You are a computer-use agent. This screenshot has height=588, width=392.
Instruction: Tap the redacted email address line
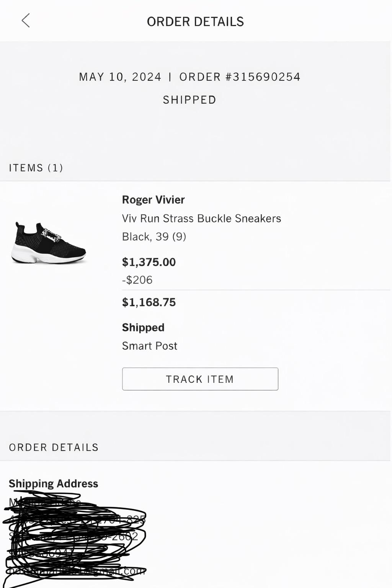pos(77,571)
